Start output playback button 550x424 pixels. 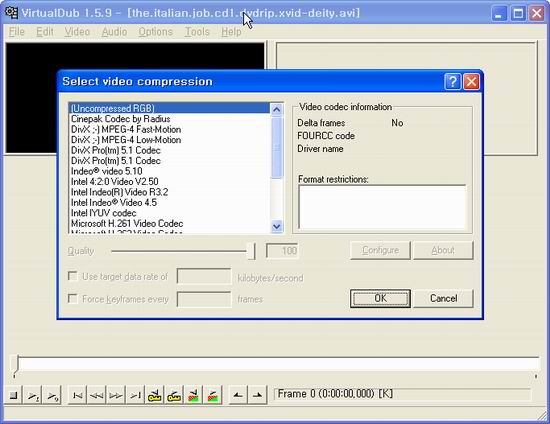pos(53,395)
